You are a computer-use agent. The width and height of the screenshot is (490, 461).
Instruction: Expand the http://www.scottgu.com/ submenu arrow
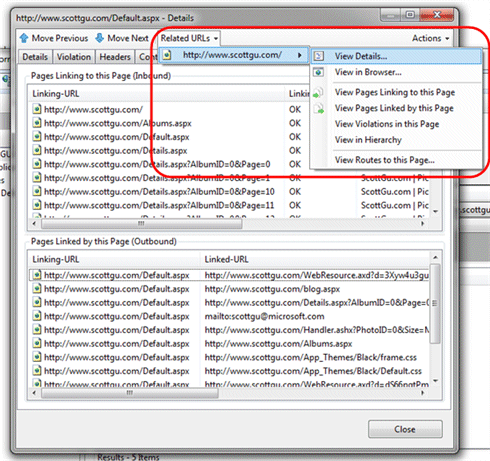point(300,55)
